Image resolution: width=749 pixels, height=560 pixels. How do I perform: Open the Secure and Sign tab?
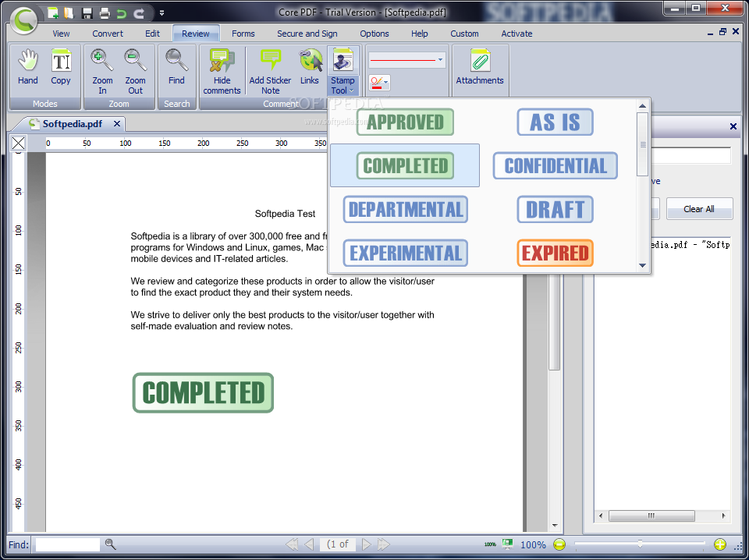tap(307, 34)
